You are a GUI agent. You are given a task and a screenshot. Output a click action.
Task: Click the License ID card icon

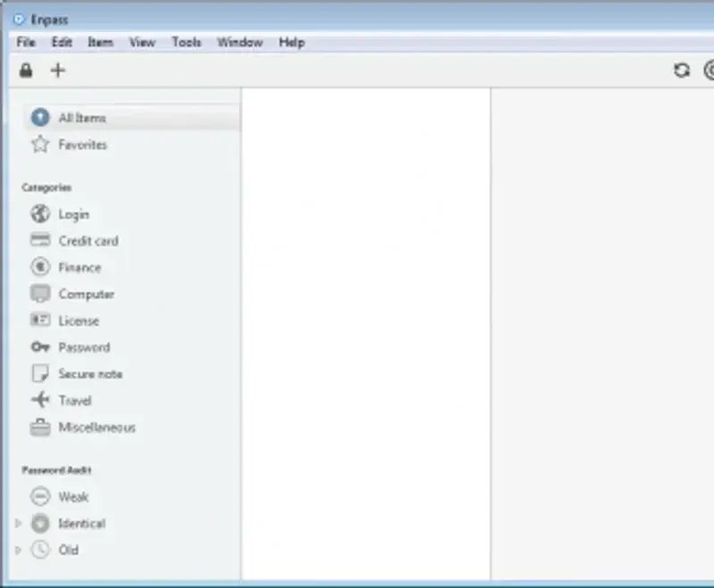pos(40,320)
